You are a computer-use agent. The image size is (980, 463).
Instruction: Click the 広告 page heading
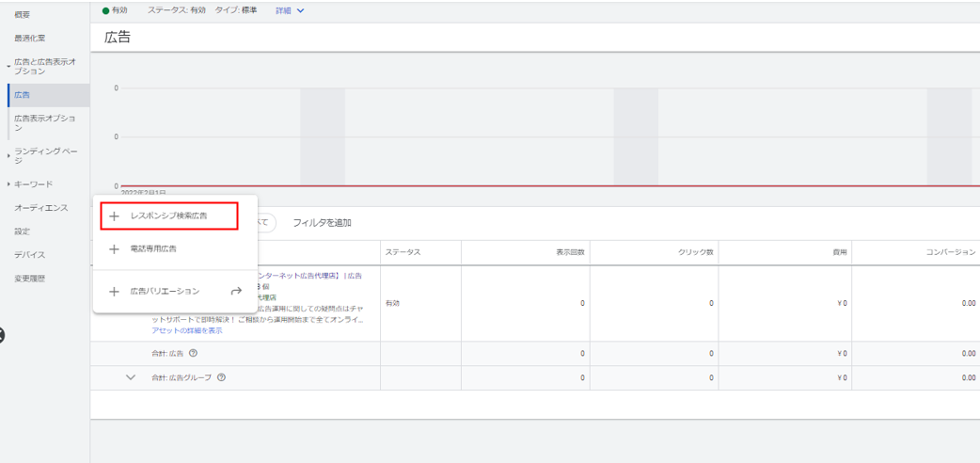pos(117,37)
